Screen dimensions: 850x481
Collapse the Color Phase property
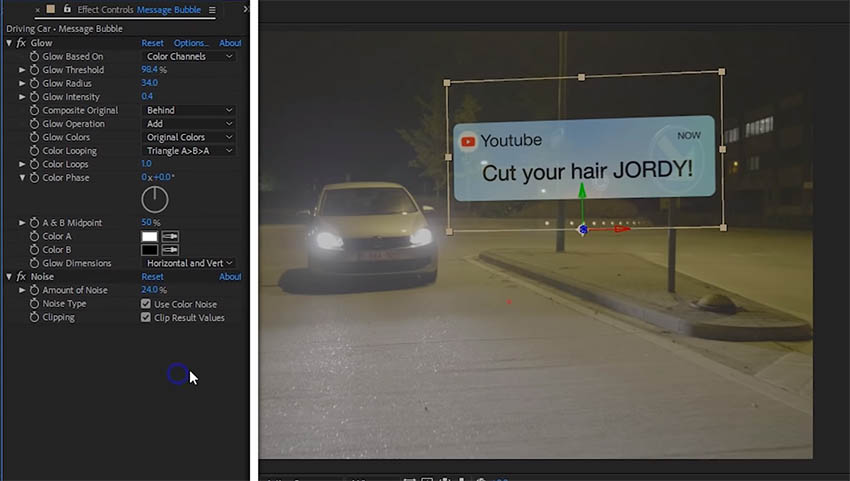pos(22,178)
